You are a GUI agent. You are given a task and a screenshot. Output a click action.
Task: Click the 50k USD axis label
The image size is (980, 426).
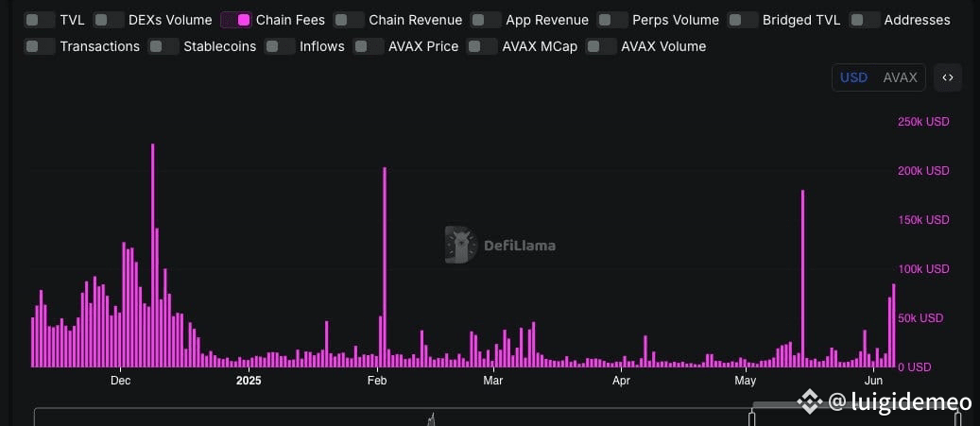click(x=920, y=318)
